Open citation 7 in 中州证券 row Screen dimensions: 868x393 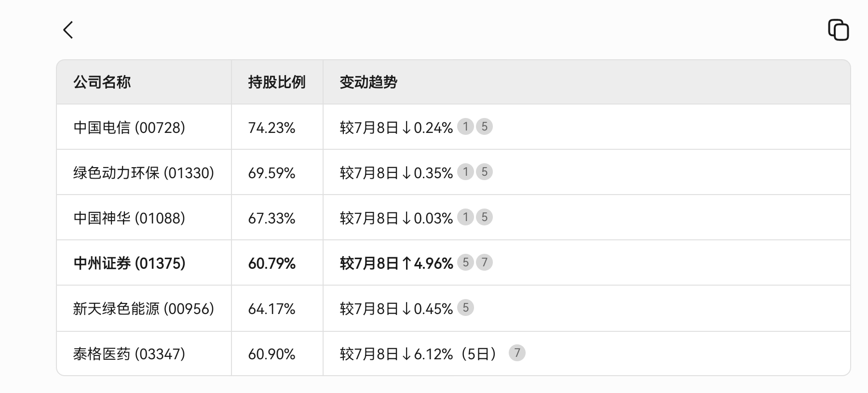click(485, 262)
